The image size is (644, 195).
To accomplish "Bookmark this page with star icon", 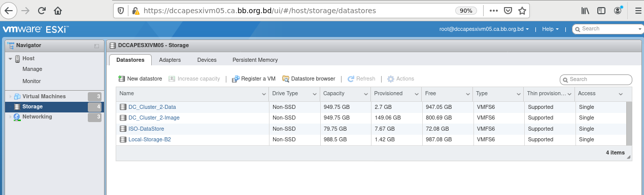I will click(x=522, y=10).
